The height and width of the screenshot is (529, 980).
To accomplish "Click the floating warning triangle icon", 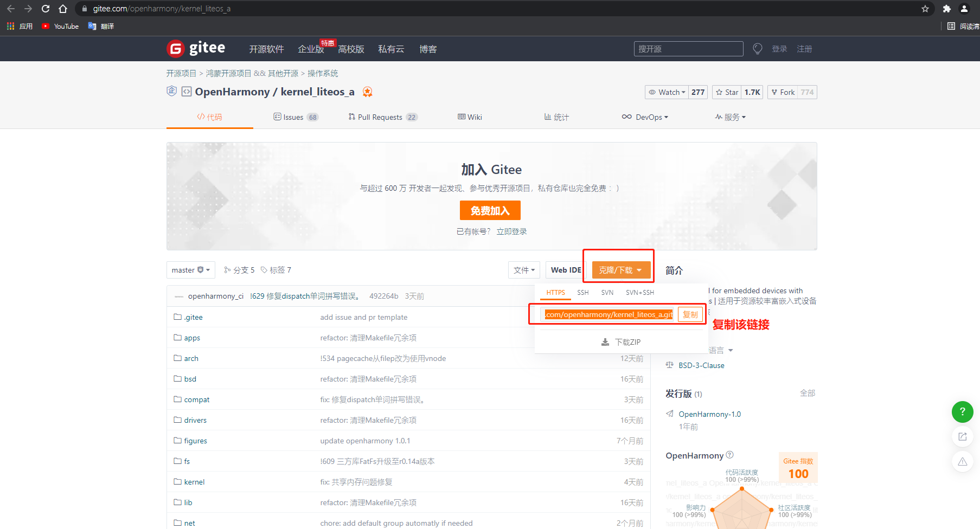I will pyautogui.click(x=963, y=461).
